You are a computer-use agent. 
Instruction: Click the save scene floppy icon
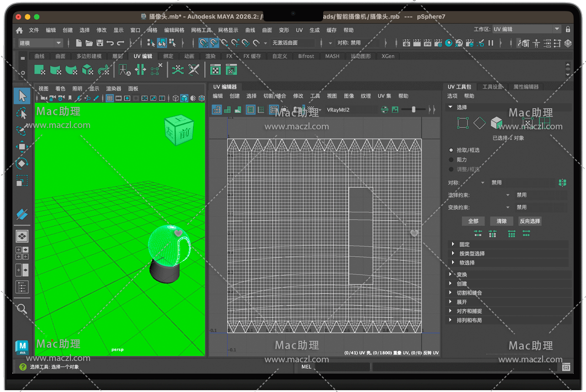(x=99, y=43)
